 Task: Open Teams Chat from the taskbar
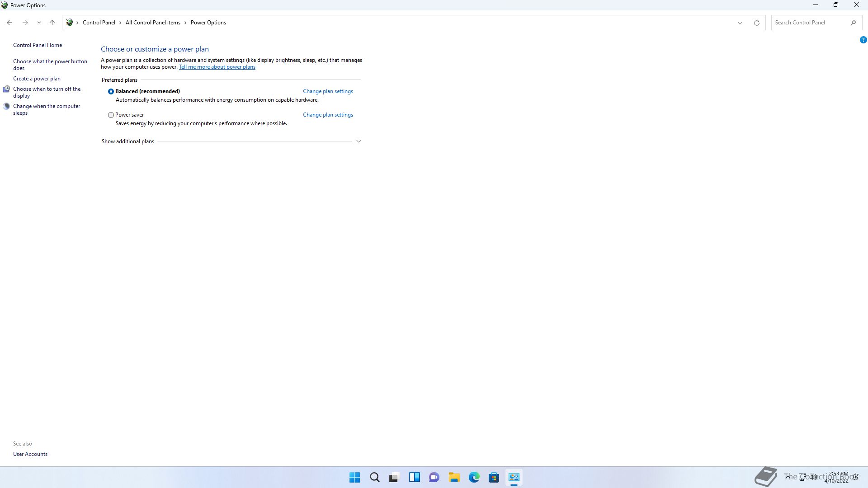pos(434,477)
